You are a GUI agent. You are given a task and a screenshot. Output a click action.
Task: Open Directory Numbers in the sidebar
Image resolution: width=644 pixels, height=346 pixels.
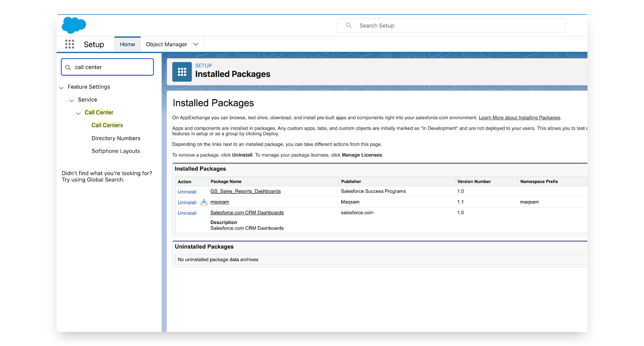pos(116,138)
